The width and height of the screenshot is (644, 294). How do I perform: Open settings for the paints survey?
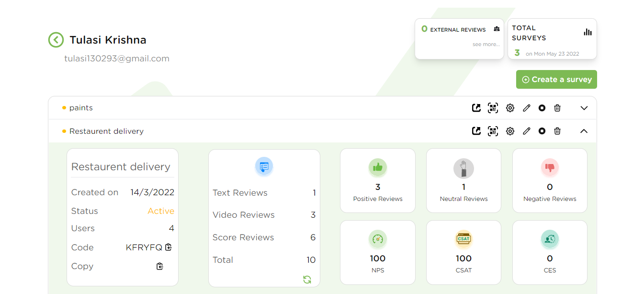pyautogui.click(x=509, y=108)
